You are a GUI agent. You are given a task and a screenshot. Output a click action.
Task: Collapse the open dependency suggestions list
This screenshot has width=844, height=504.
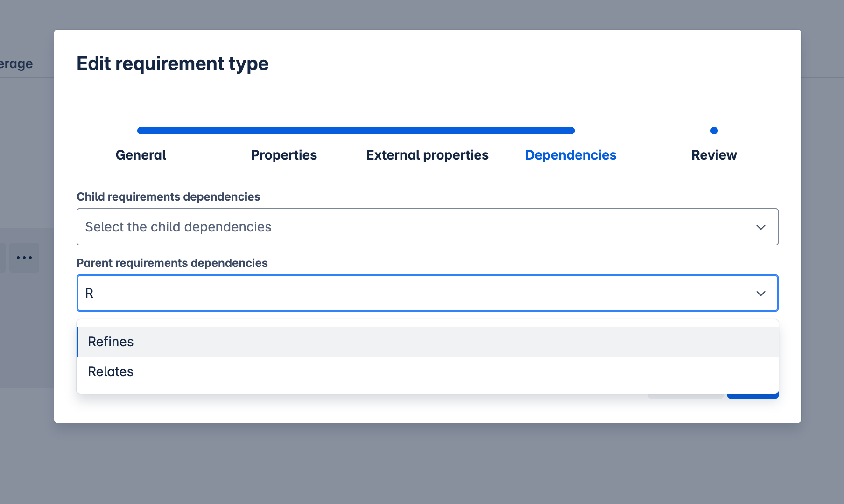point(761,294)
